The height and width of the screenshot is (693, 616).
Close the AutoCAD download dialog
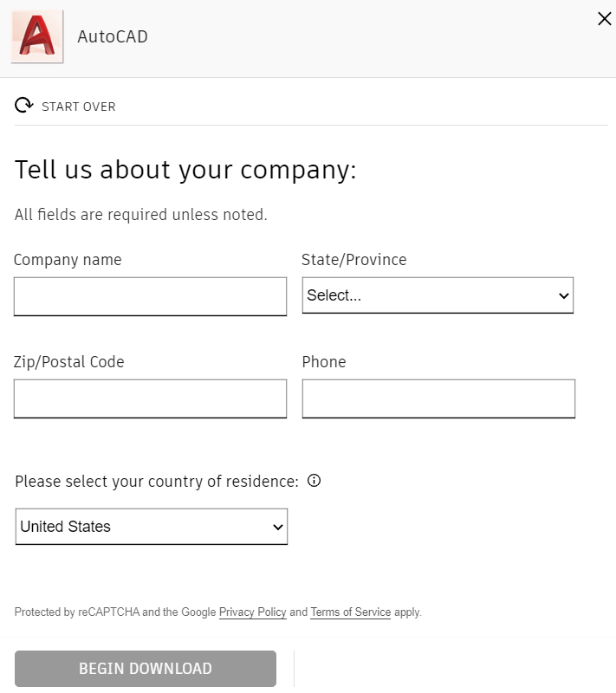point(604,19)
